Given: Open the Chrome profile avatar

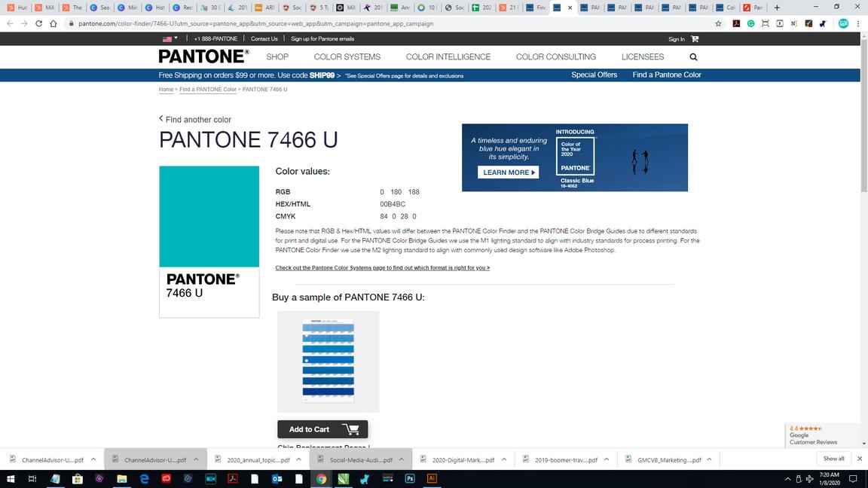Looking at the screenshot, I should (843, 23).
